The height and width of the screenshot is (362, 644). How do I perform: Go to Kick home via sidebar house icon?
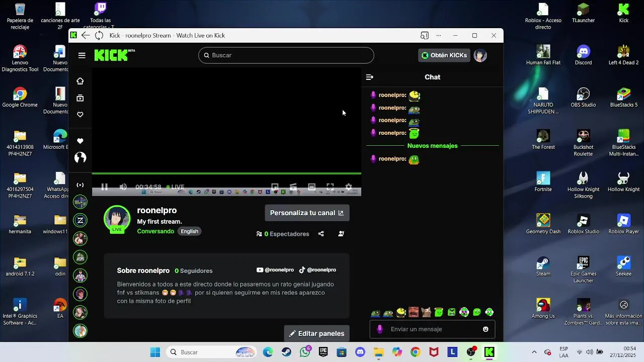tap(80, 81)
